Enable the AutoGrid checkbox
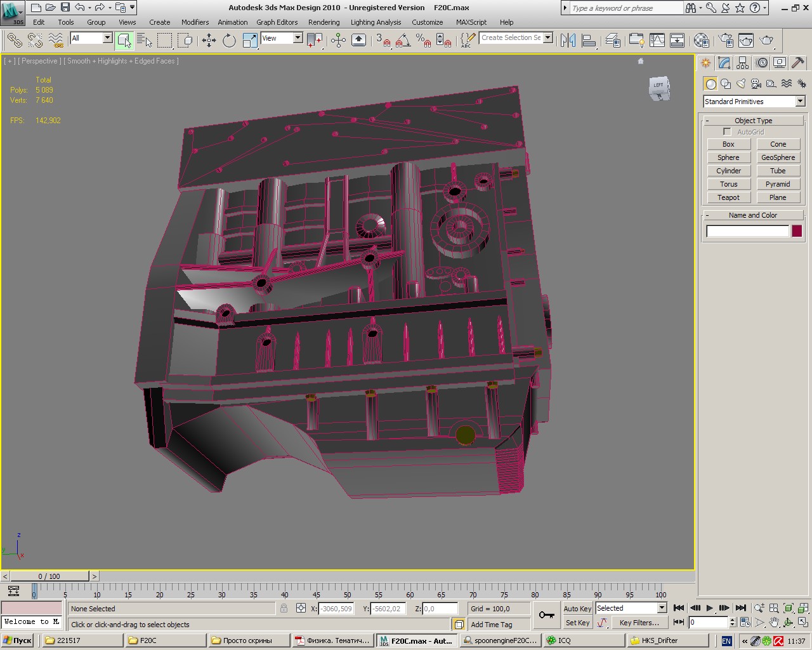 click(727, 132)
